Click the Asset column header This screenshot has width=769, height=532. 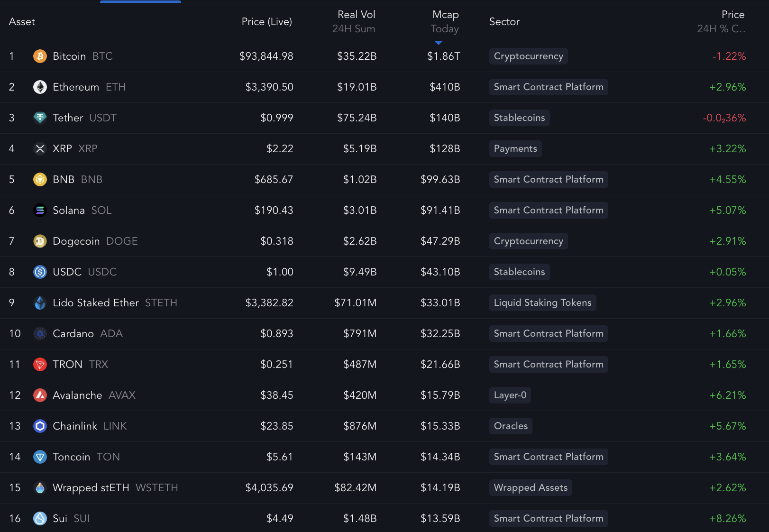[x=22, y=22]
